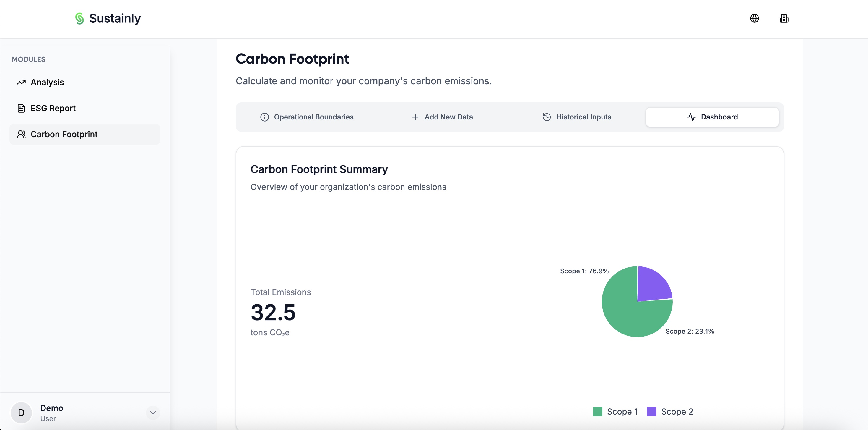Screen dimensions: 868x430
Task: Click the Dashboard activity pulse icon
Action: pos(691,117)
